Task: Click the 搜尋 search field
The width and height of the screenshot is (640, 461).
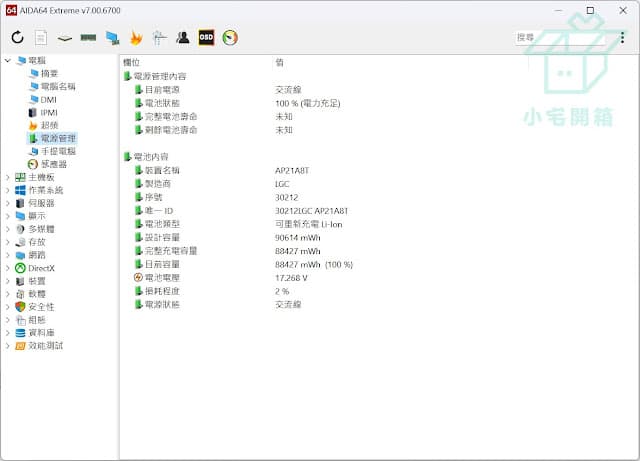Action: 560,38
